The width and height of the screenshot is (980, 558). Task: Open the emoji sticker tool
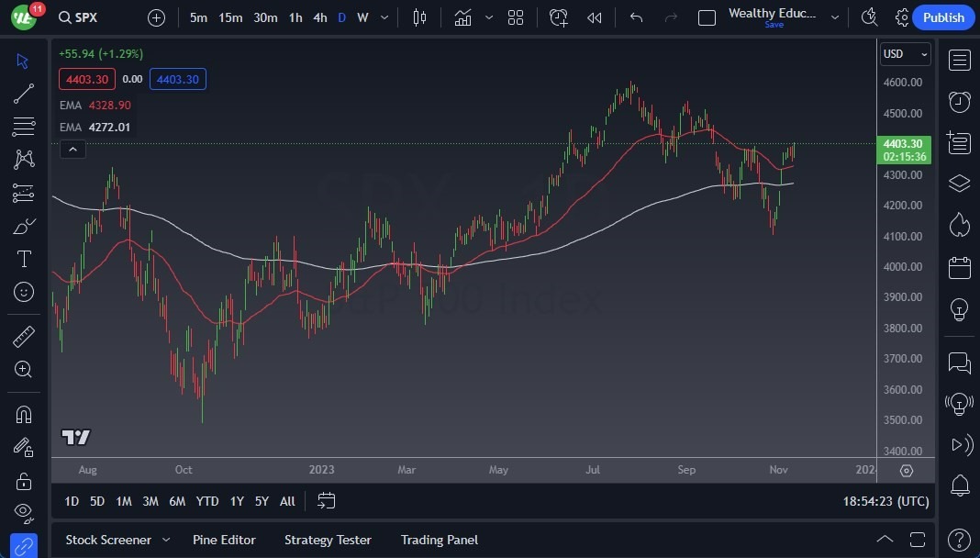point(23,292)
